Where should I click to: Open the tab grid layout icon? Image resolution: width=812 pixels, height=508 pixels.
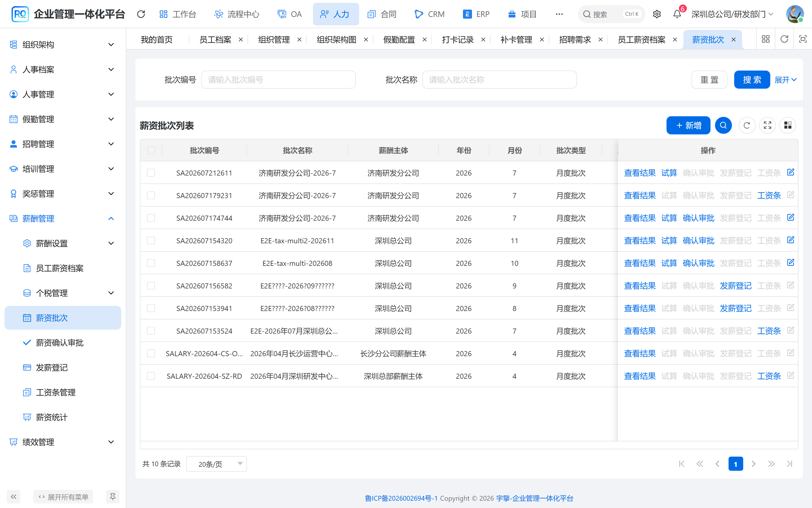tap(766, 39)
